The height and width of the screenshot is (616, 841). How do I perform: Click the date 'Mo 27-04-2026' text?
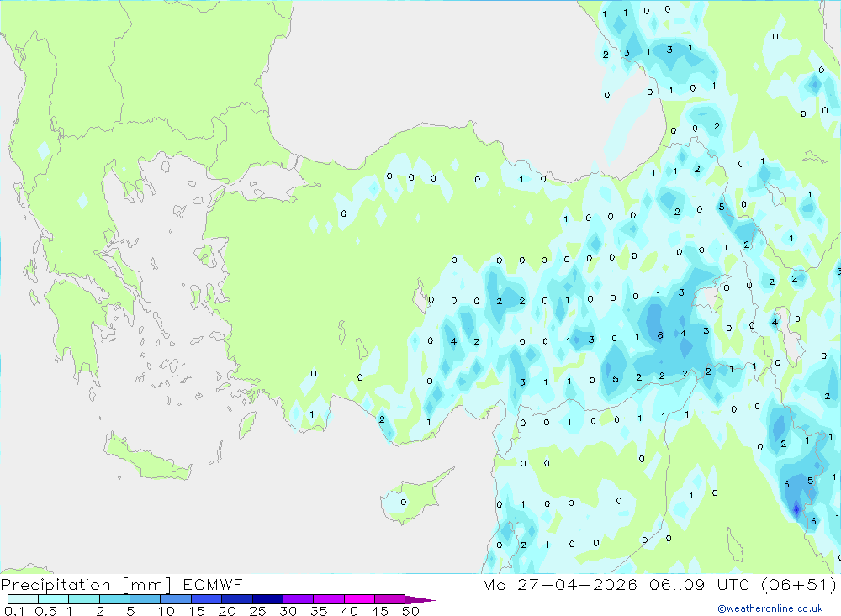click(559, 585)
